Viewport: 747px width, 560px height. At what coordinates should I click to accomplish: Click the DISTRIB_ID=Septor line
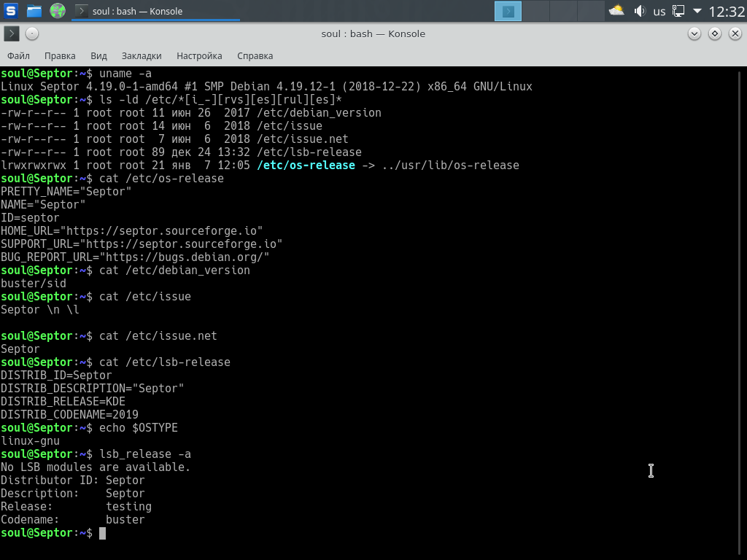[x=56, y=376]
